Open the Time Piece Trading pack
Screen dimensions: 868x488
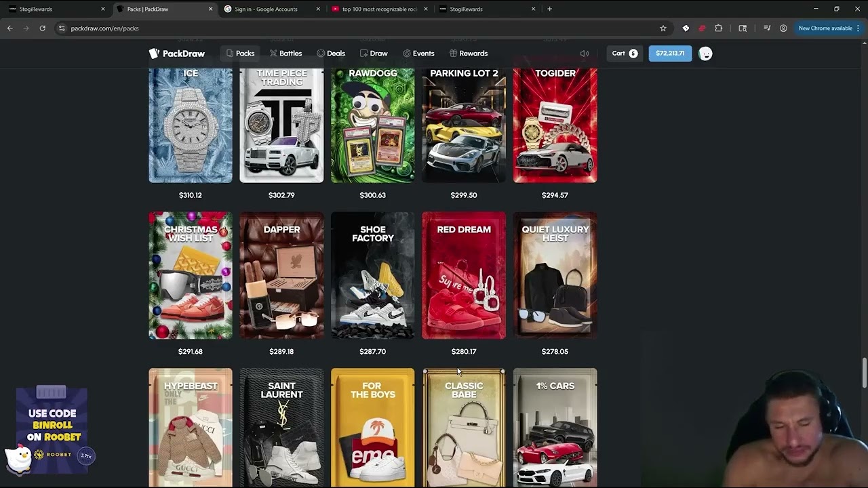[281, 125]
